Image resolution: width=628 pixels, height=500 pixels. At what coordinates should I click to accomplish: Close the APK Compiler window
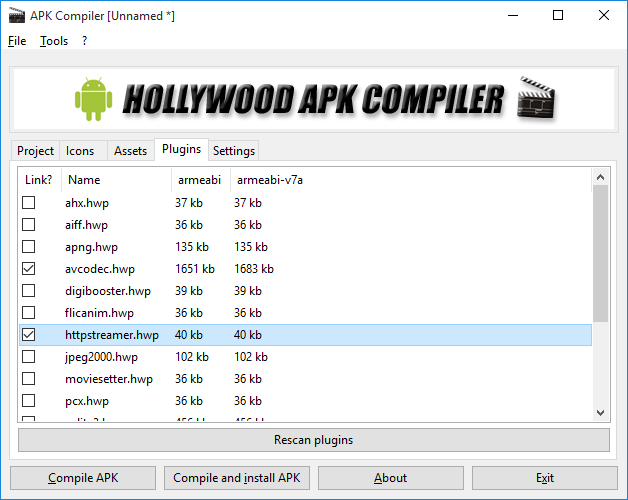coord(604,15)
